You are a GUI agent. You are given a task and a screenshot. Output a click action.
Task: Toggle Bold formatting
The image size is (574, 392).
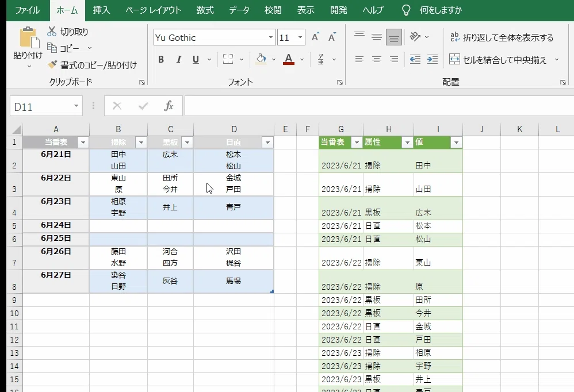click(x=161, y=59)
